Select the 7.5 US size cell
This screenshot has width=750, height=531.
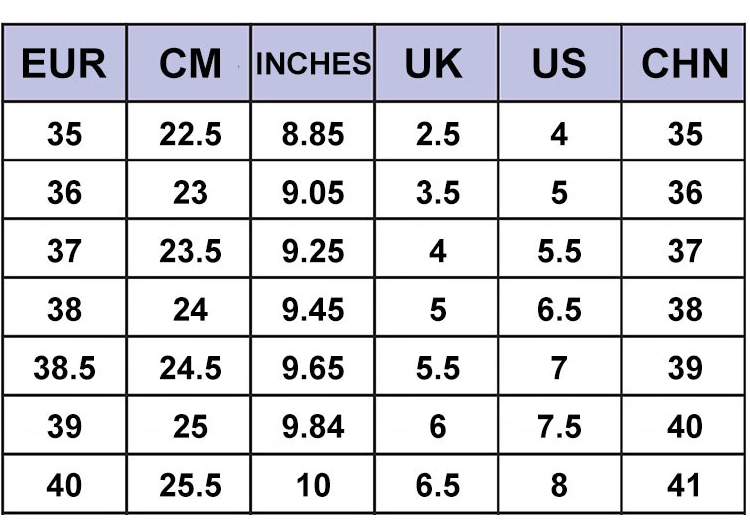coord(559,427)
